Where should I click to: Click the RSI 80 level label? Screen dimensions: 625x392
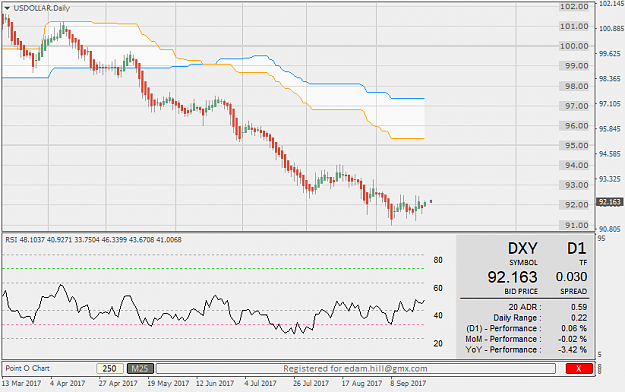(438, 260)
